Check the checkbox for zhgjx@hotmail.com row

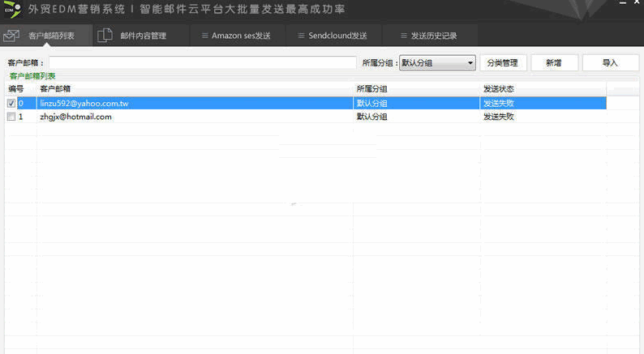click(x=11, y=117)
